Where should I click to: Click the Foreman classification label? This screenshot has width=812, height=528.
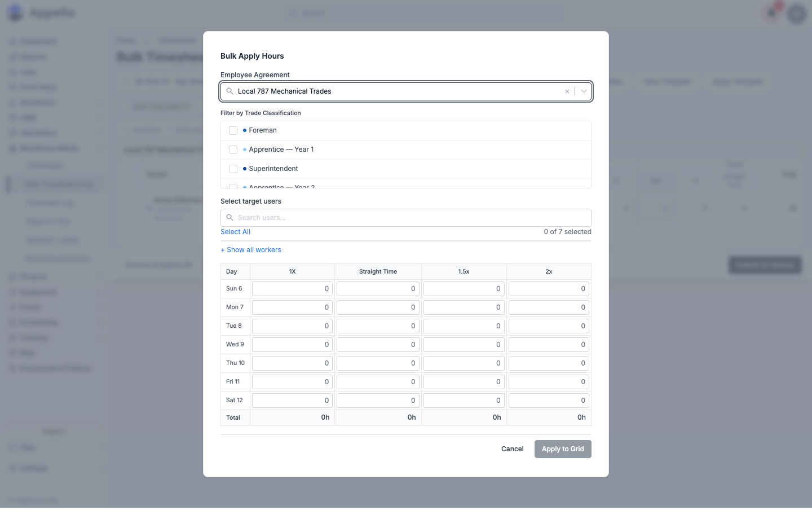(263, 130)
